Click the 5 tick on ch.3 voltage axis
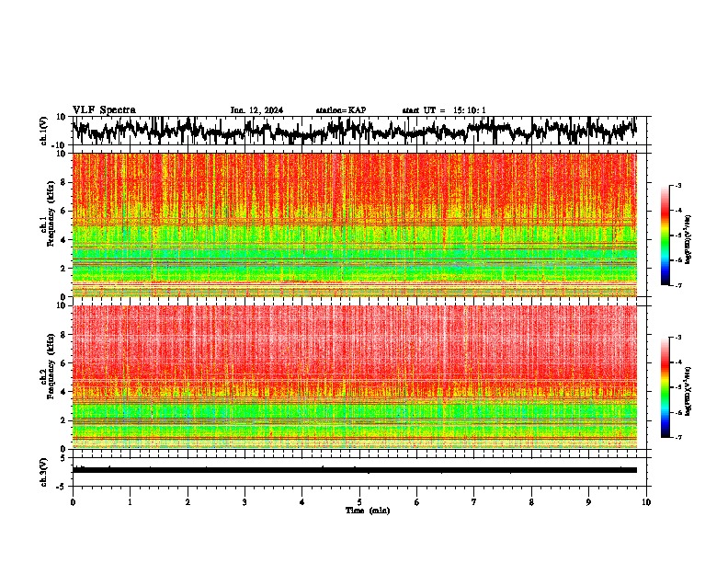The image size is (728, 563). [x=63, y=458]
